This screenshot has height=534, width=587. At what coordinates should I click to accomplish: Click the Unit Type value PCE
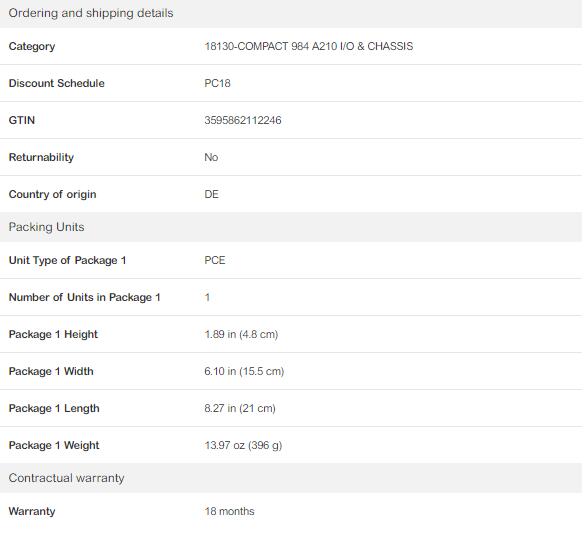point(215,260)
